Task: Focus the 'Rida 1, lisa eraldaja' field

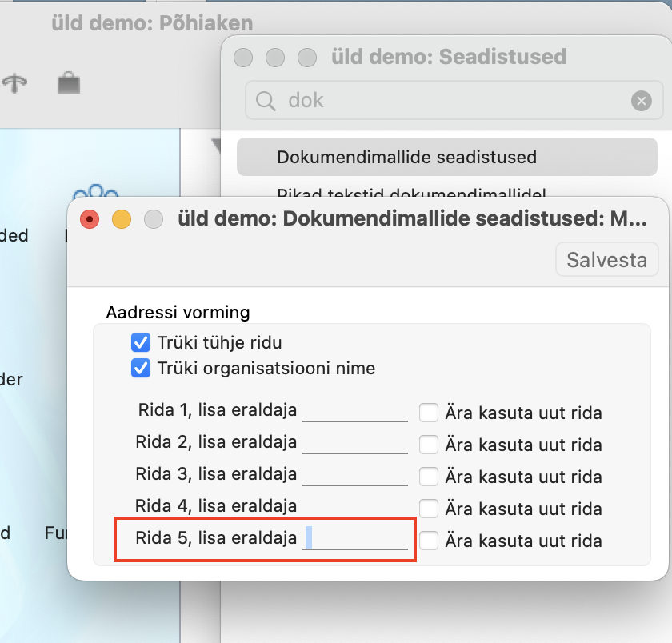Action: click(x=354, y=411)
